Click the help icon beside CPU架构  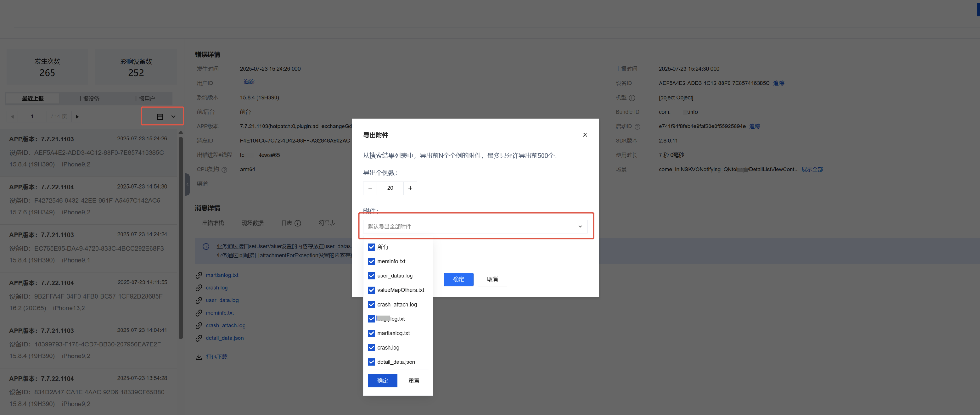(225, 170)
